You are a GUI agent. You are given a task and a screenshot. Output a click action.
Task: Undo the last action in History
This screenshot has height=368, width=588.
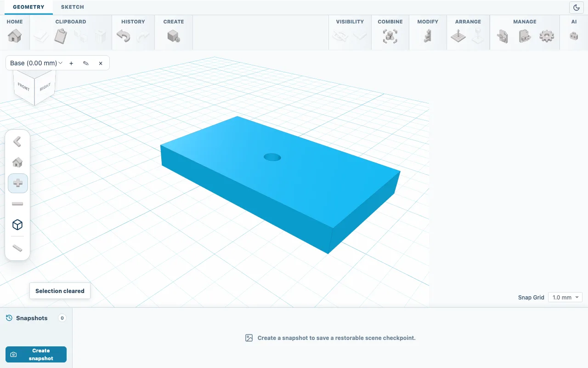click(x=123, y=36)
